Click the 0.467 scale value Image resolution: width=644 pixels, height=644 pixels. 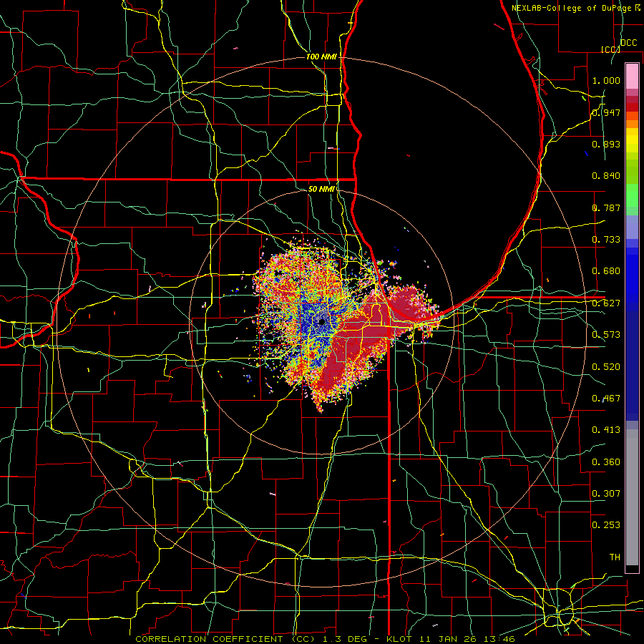606,399
